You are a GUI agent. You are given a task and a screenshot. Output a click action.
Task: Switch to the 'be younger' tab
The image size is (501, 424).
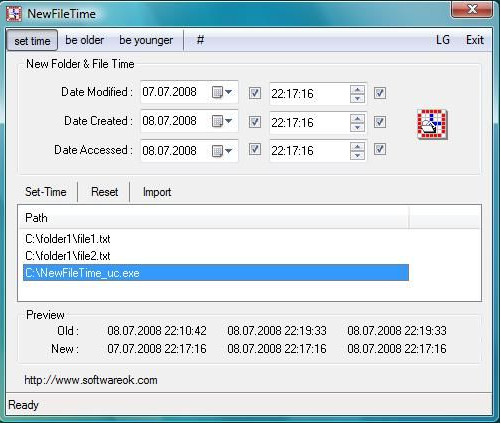coord(146,40)
